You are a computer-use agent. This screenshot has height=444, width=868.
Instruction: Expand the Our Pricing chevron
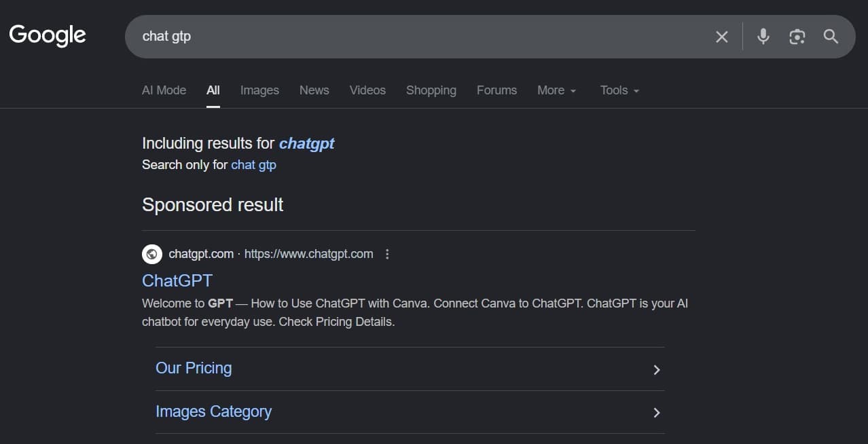pyautogui.click(x=657, y=369)
